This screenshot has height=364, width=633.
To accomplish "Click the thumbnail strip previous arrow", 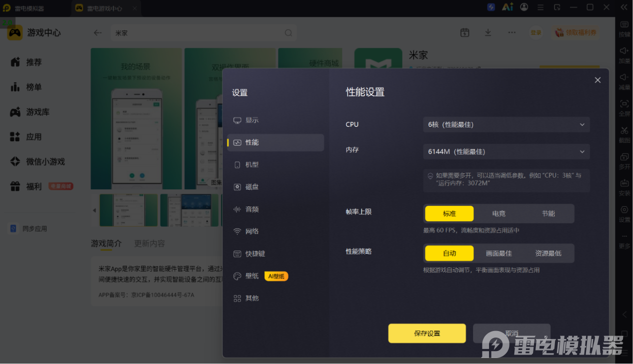I will pos(94,210).
